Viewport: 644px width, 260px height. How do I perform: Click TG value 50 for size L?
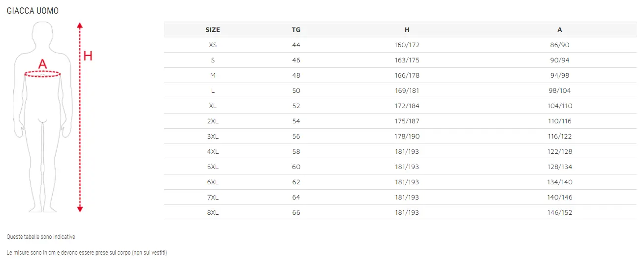point(296,91)
